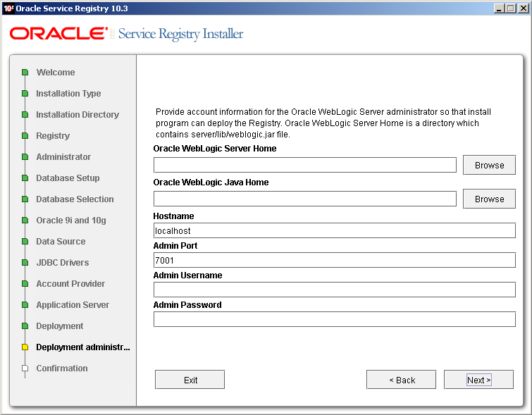This screenshot has height=415, width=532.
Task: Click the Oracle WebLogic Server Home input field
Action: tap(304, 165)
